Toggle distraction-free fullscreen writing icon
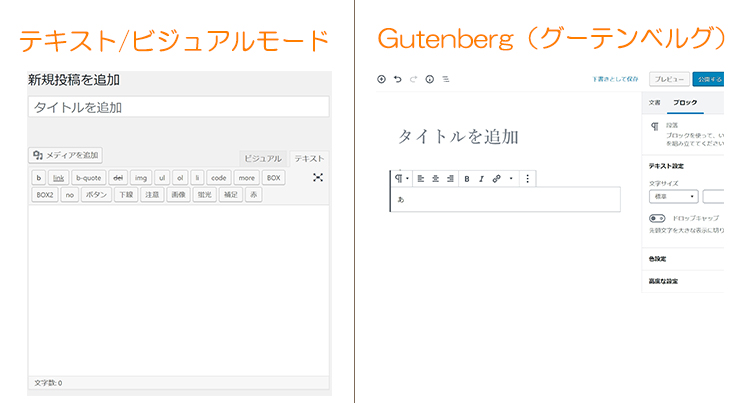 tap(318, 178)
